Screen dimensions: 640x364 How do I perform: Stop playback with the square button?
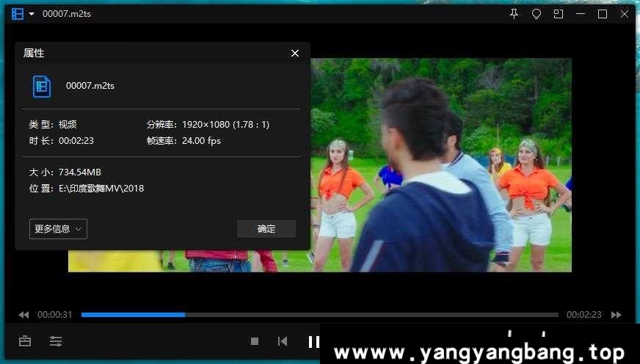(255, 341)
